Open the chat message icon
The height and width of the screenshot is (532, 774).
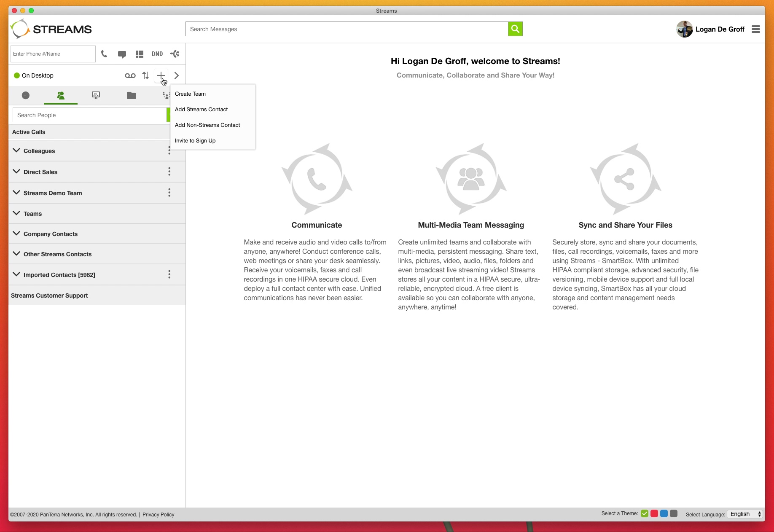click(x=122, y=54)
